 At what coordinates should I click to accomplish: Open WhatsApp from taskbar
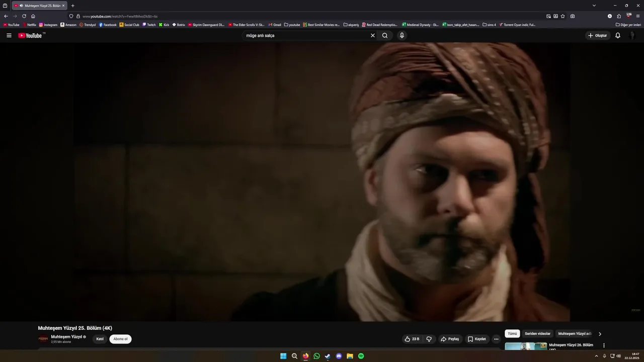pyautogui.click(x=316, y=356)
